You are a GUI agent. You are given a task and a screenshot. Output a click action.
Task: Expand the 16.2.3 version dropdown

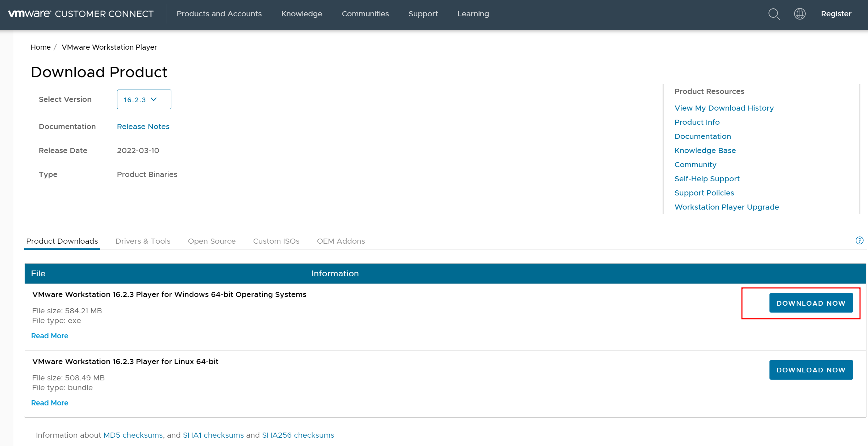pos(144,99)
